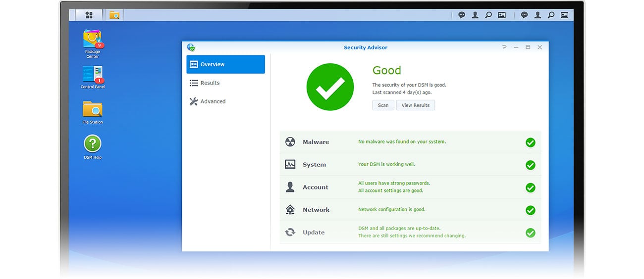
Task: Click 'Network configuration is good.' message
Action: (x=392, y=209)
